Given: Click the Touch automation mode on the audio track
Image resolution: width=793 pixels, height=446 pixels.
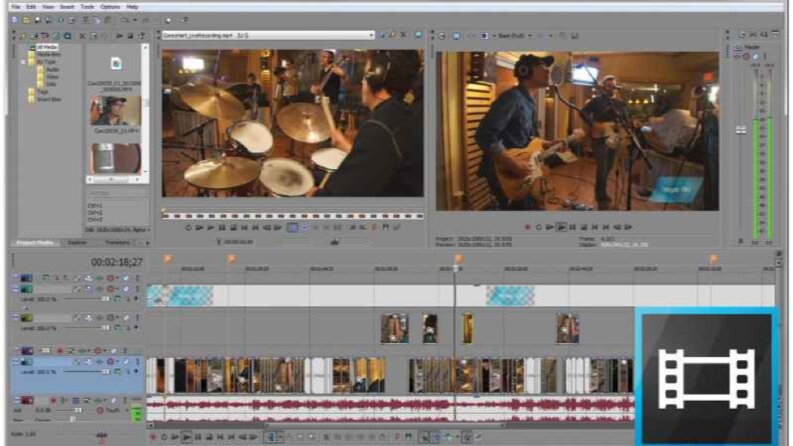Looking at the screenshot, I should pyautogui.click(x=113, y=411).
